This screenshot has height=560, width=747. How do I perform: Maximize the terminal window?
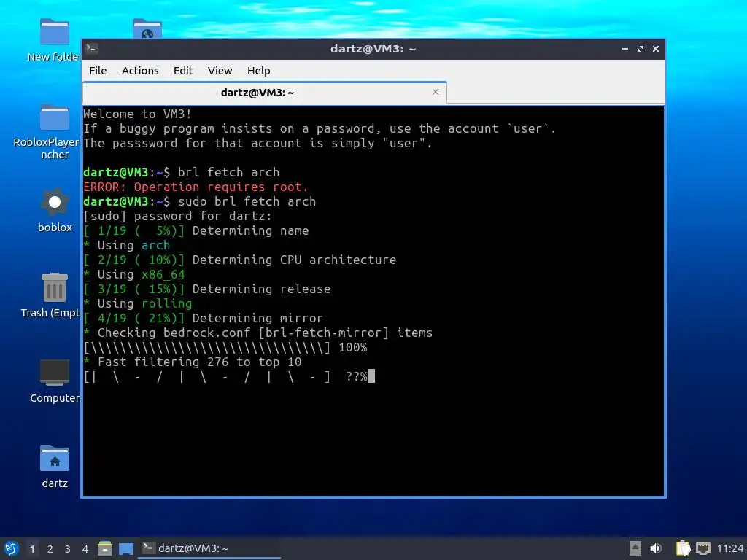pyautogui.click(x=640, y=49)
